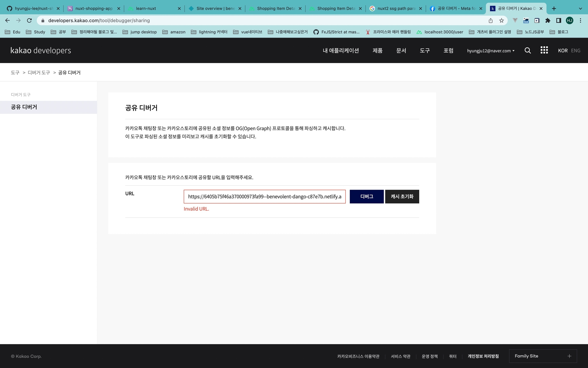Go back using browser back arrow
This screenshot has height=368, width=588.
8,20
